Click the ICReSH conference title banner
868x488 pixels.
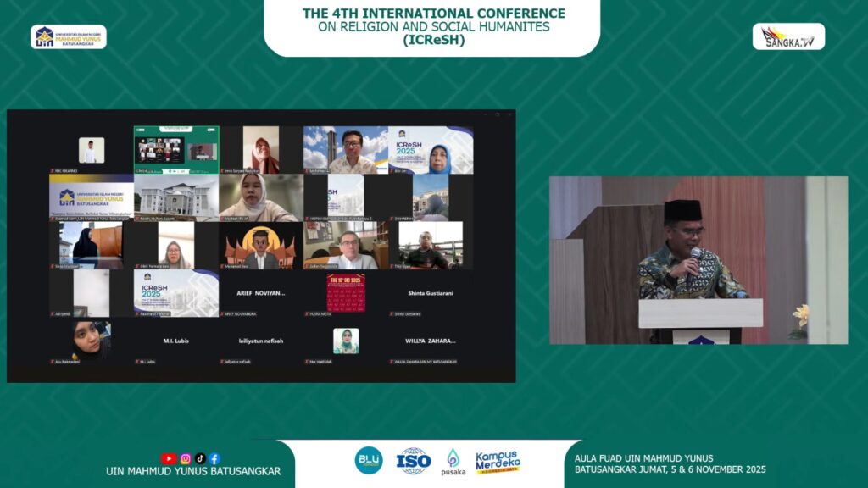coord(433,26)
